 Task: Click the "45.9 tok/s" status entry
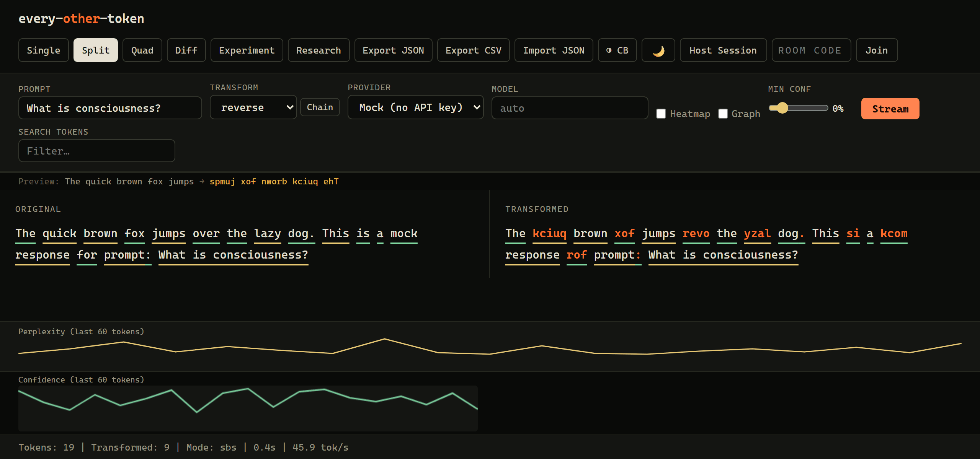pyautogui.click(x=320, y=447)
